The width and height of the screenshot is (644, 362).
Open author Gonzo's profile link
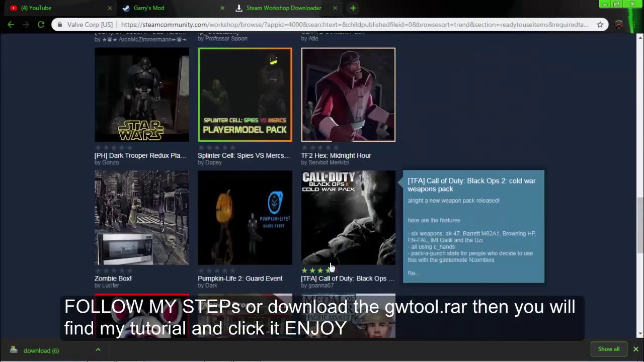point(110,162)
